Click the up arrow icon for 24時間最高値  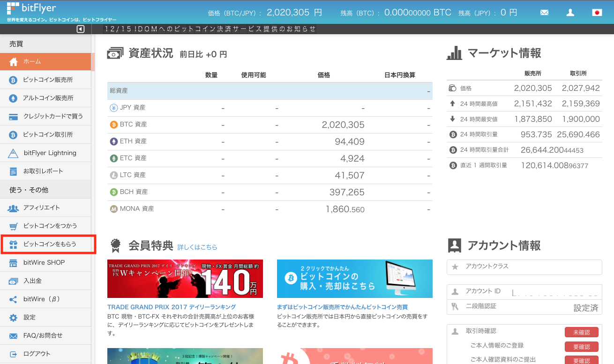click(x=453, y=104)
